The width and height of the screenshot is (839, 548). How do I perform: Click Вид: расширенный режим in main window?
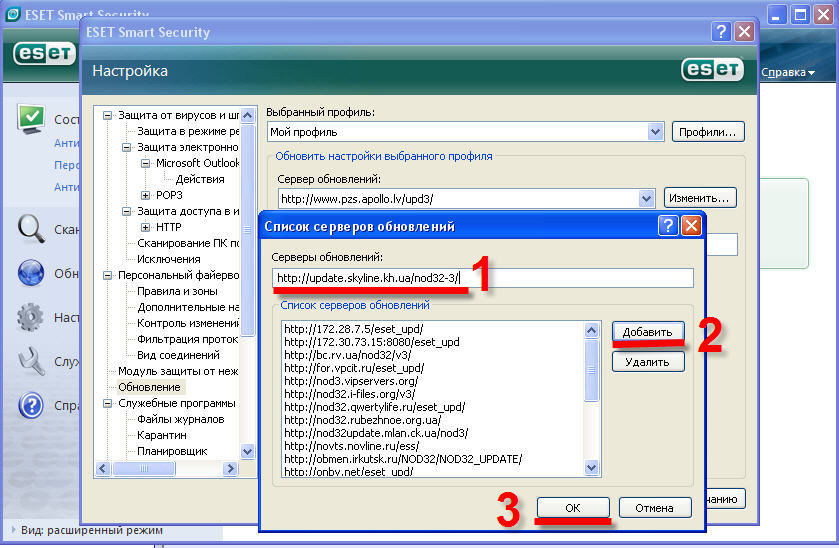(x=91, y=530)
